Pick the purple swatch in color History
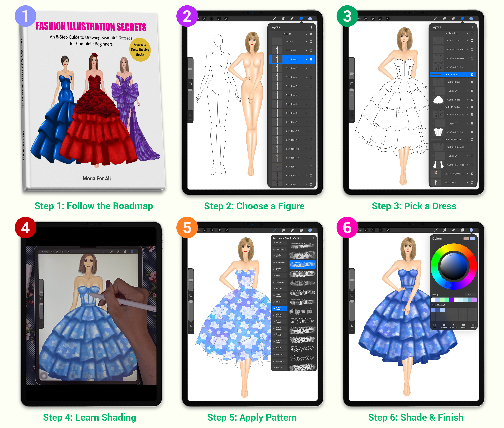Image resolution: width=504 pixels, height=428 pixels. click(451, 300)
